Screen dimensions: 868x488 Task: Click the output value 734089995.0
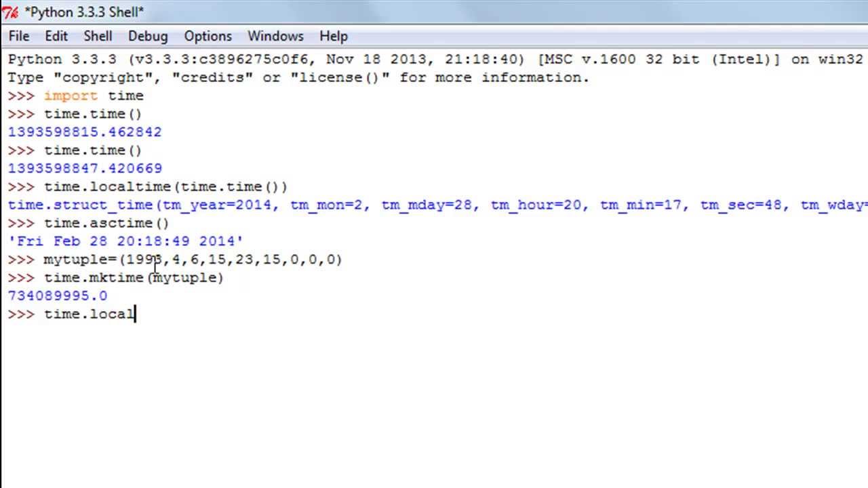[x=58, y=296]
